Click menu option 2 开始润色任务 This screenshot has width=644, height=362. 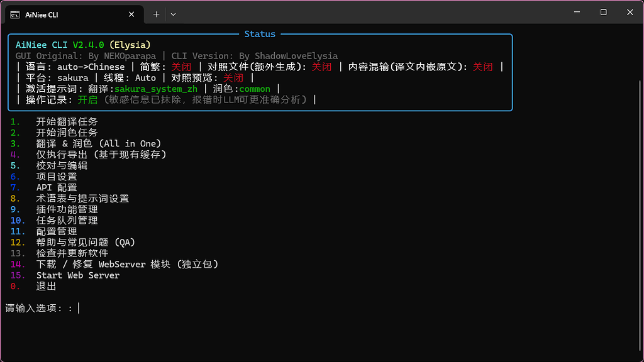click(54, 133)
